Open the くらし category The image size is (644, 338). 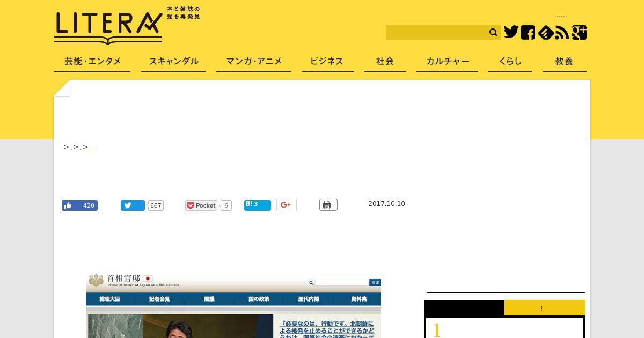coord(510,62)
